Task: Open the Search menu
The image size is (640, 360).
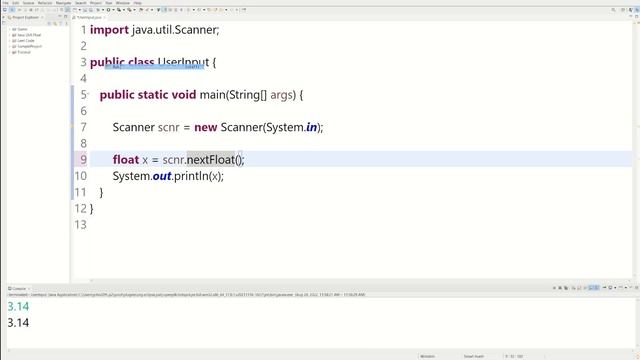Action: (80, 3)
